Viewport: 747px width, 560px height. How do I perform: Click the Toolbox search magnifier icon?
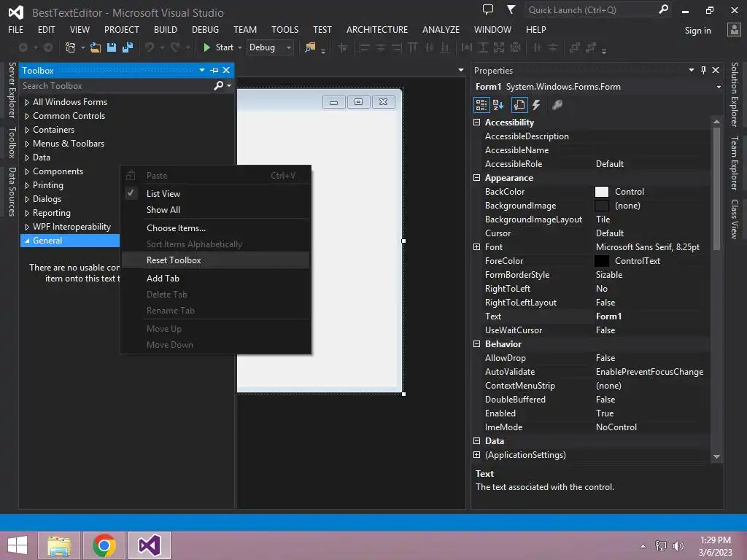point(218,86)
